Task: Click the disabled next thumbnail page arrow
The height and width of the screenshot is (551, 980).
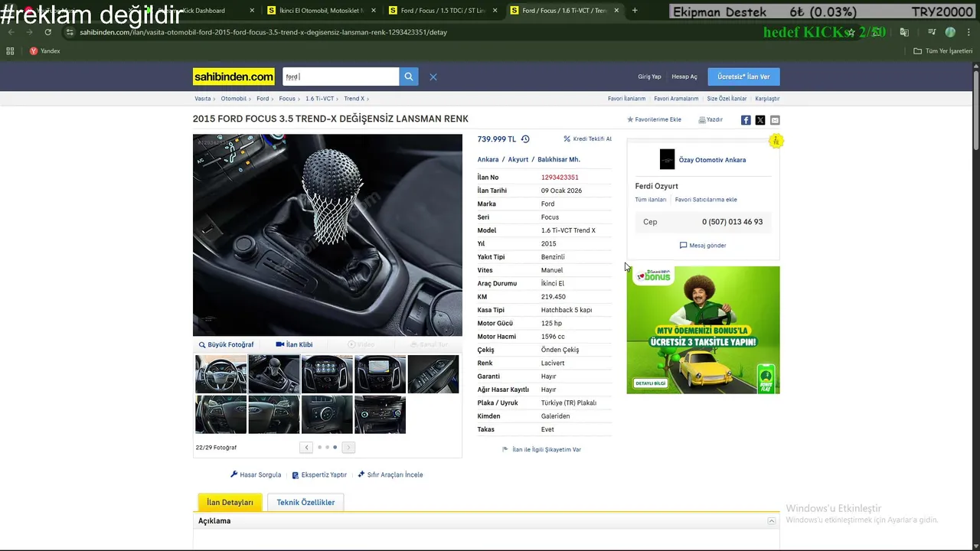Action: tap(348, 447)
